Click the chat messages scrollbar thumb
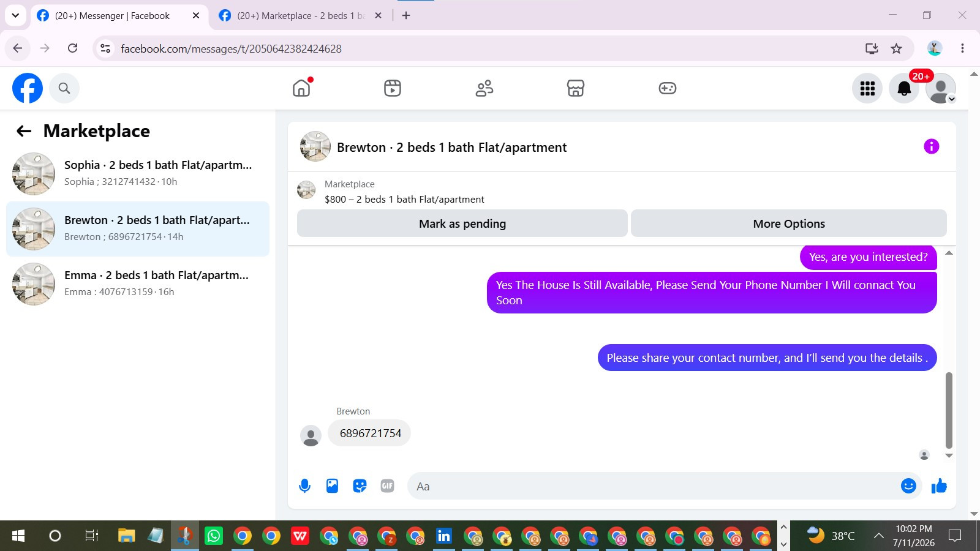 pos(949,410)
